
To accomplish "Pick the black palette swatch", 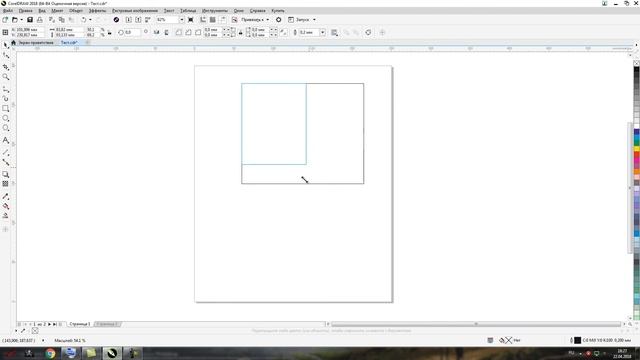I will [636, 70].
